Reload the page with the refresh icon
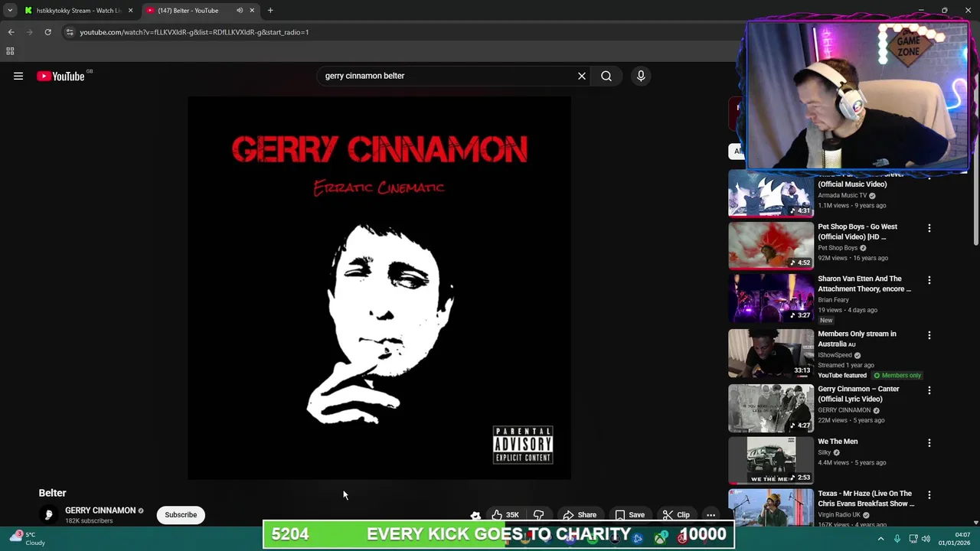 tap(47, 32)
